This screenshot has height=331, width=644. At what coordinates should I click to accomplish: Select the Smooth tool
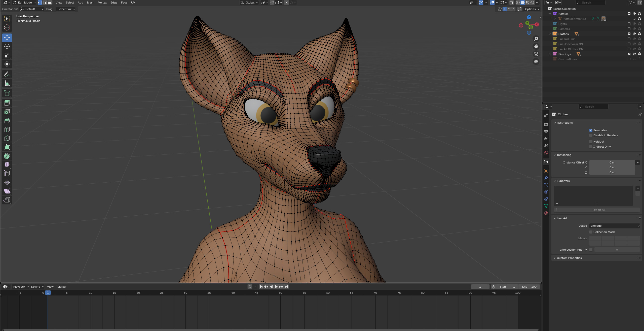point(7,164)
